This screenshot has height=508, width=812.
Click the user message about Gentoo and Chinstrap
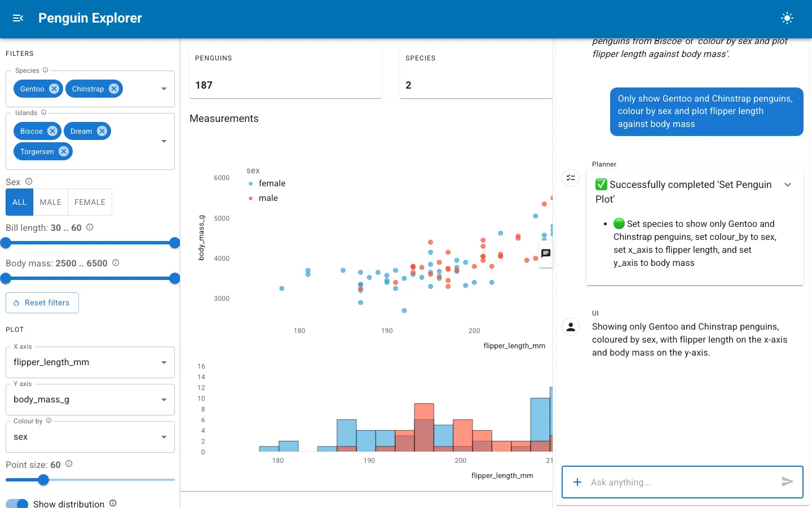tap(707, 111)
